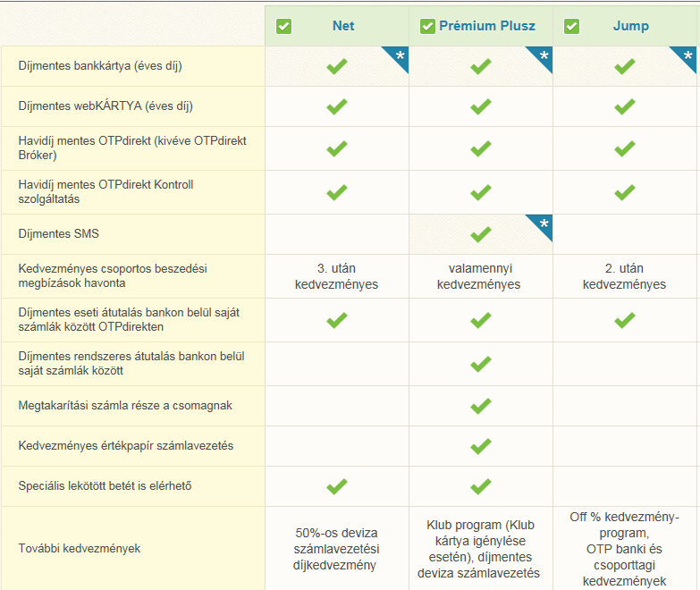Deselect the Jump package checkbox
This screenshot has height=590, width=700.
tap(571, 26)
